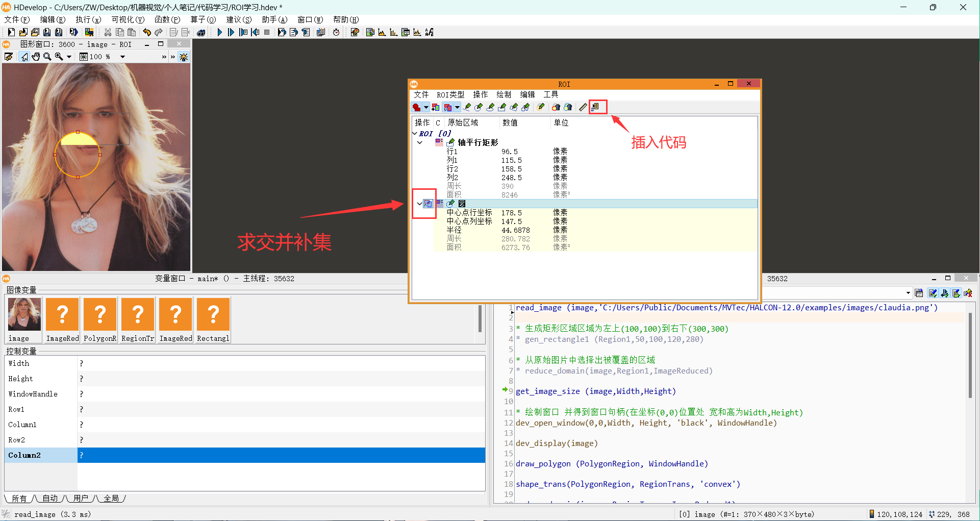Select the ruler measure tool in ROI window
This screenshot has height=521, width=980.
583,107
